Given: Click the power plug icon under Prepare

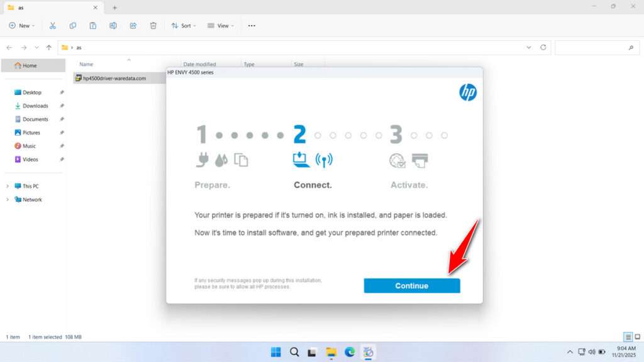Looking at the screenshot, I should click(x=203, y=160).
